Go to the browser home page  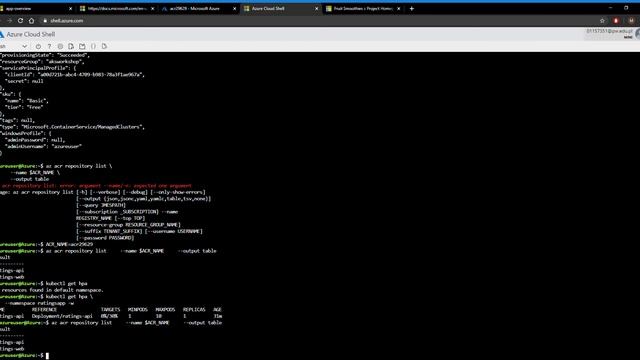tap(31, 20)
